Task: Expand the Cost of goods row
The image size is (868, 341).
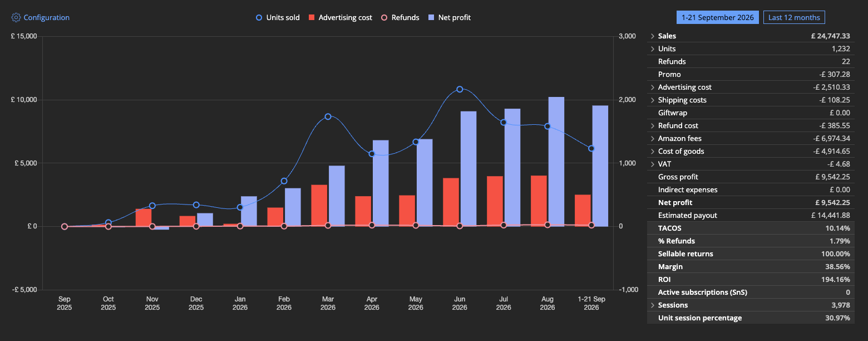Action: tap(653, 152)
